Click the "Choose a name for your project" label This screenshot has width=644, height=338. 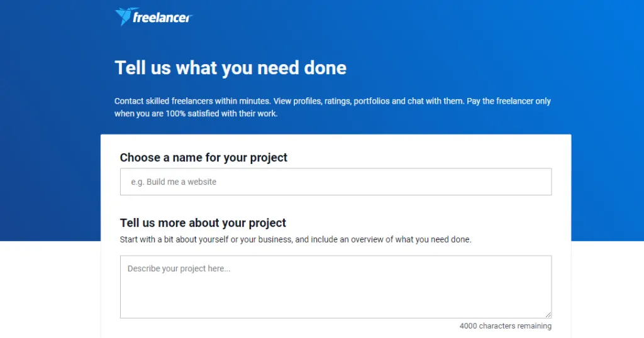pyautogui.click(x=203, y=158)
